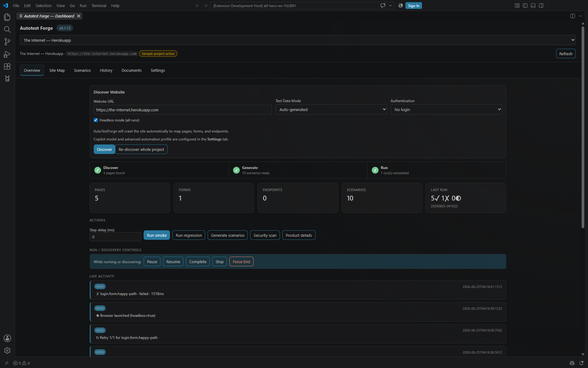The height and width of the screenshot is (368, 588).
Task: Switch to the Settings tab
Action: click(158, 70)
